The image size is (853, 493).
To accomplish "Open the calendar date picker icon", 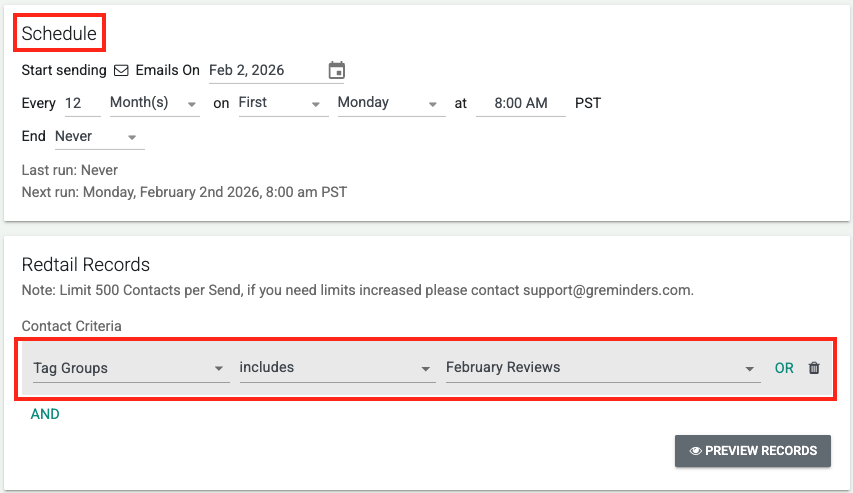I will point(337,71).
